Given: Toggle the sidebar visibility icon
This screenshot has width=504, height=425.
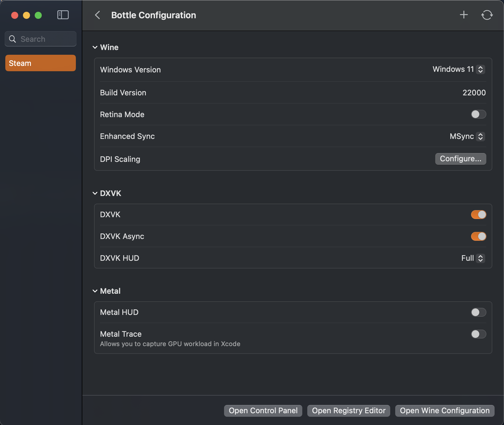Looking at the screenshot, I should click(63, 15).
